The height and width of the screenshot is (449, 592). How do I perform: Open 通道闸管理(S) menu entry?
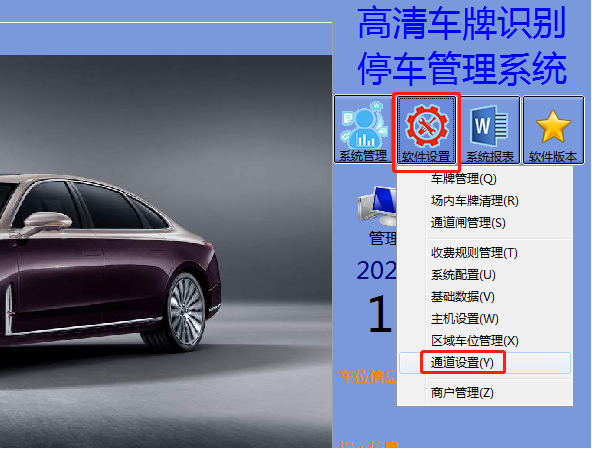(x=468, y=223)
